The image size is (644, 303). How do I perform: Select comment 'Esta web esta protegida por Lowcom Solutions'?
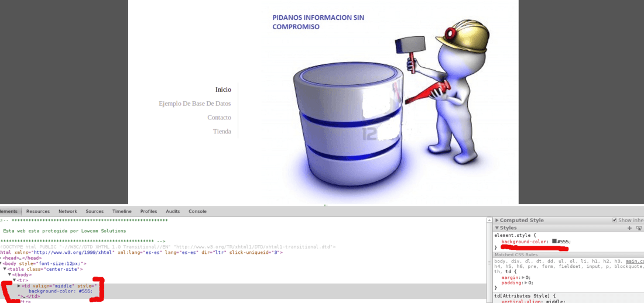coord(64,231)
